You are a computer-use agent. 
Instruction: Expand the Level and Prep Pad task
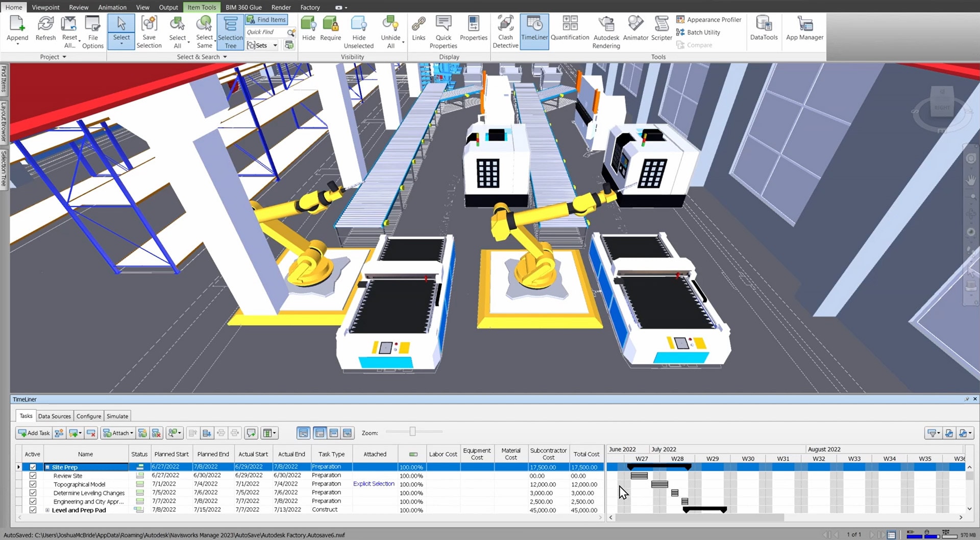(x=47, y=510)
